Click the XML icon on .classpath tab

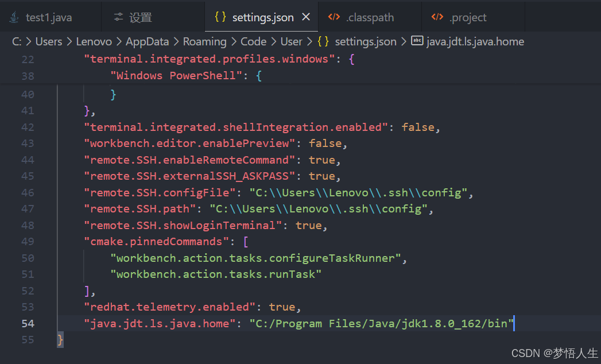tap(334, 17)
